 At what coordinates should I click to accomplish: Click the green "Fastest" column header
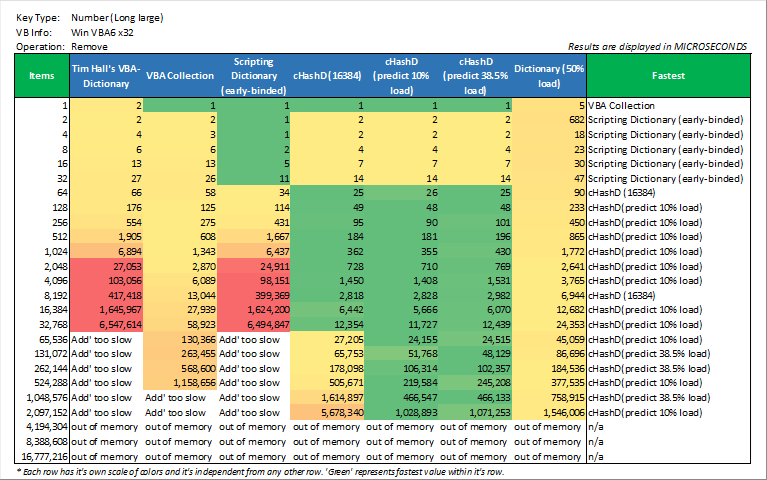coord(667,75)
